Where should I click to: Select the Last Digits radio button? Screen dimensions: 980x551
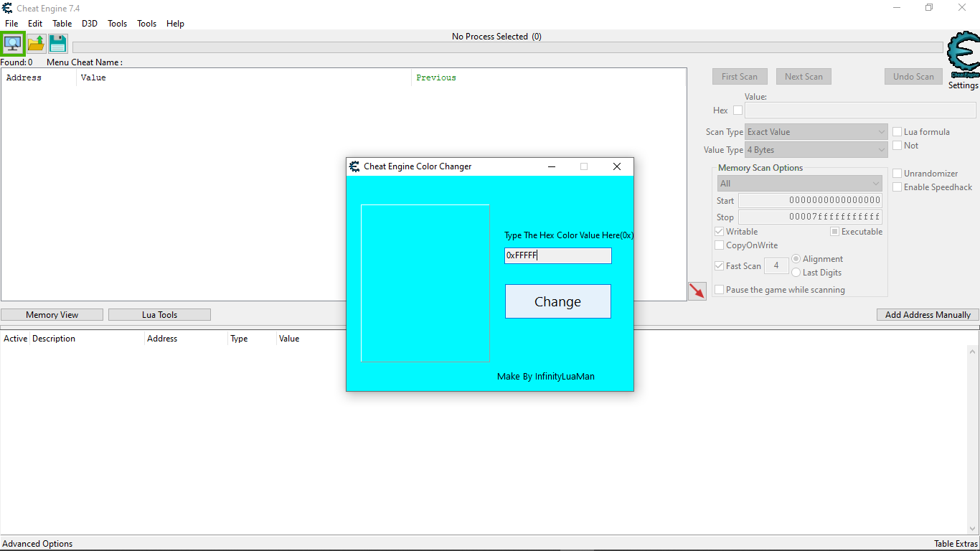(x=796, y=272)
